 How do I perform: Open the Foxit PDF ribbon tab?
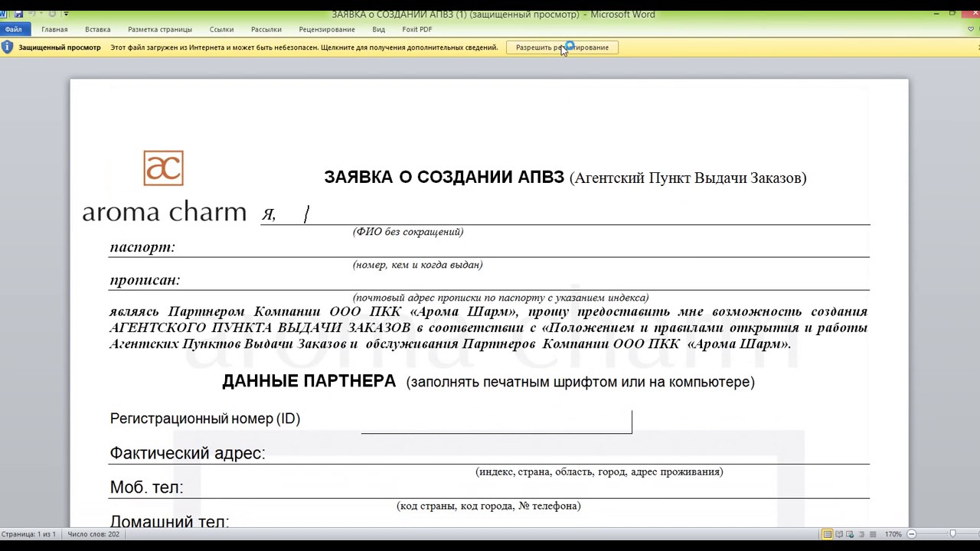pyautogui.click(x=417, y=29)
